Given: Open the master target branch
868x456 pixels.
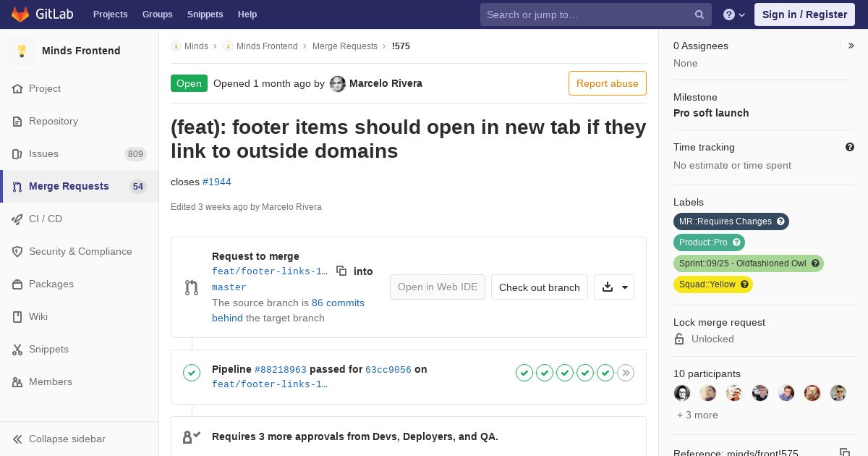Looking at the screenshot, I should [229, 287].
